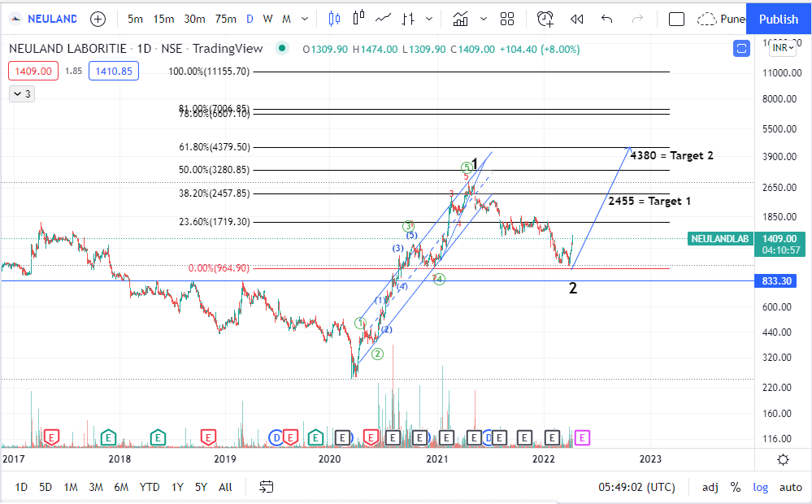Image resolution: width=812 pixels, height=504 pixels.
Task: Create an alert with the clock-plus icon
Action: pyautogui.click(x=545, y=20)
